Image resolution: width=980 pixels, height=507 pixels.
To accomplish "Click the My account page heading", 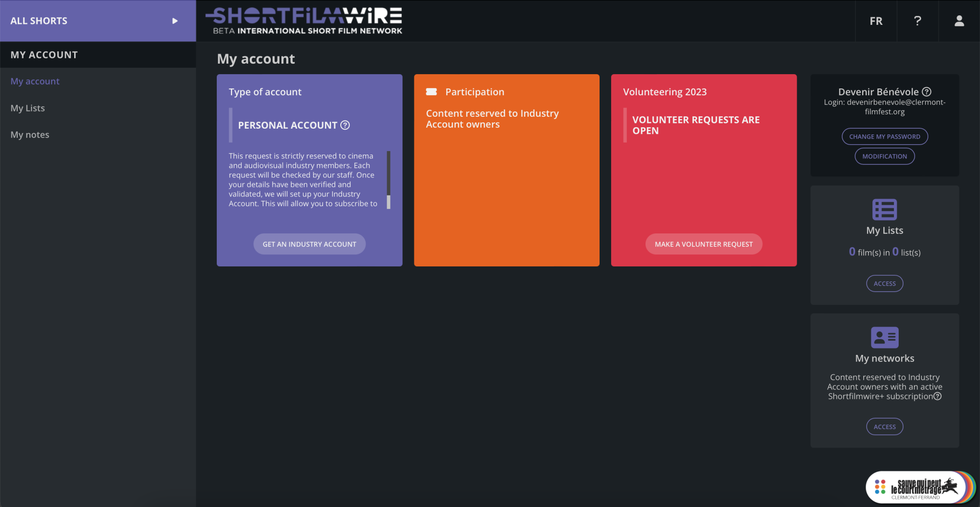I will click(256, 59).
